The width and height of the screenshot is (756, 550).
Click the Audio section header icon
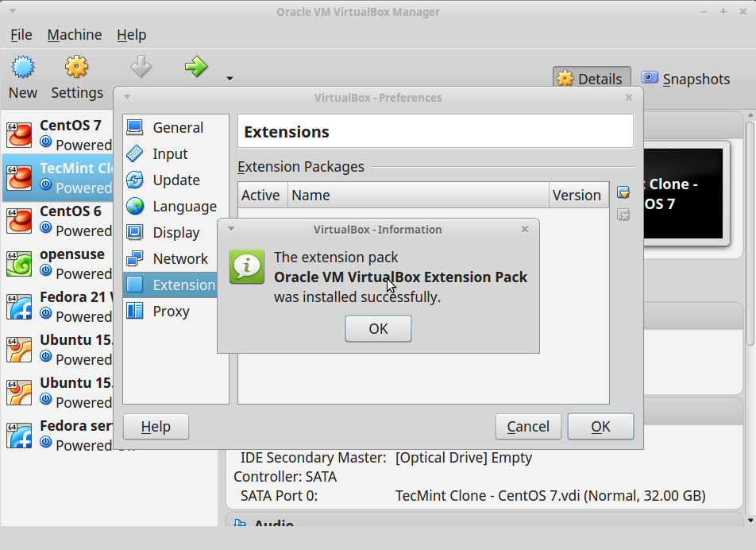[x=239, y=522]
